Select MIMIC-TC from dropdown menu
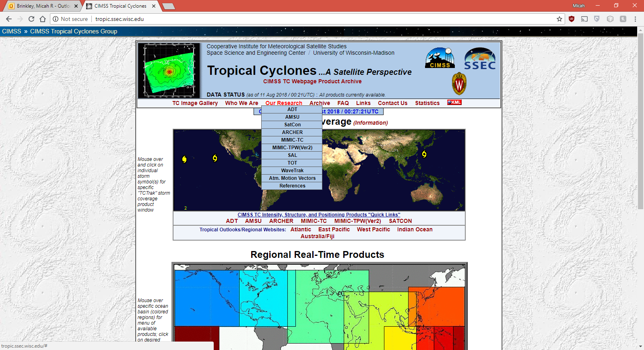The image size is (644, 350). pos(292,140)
